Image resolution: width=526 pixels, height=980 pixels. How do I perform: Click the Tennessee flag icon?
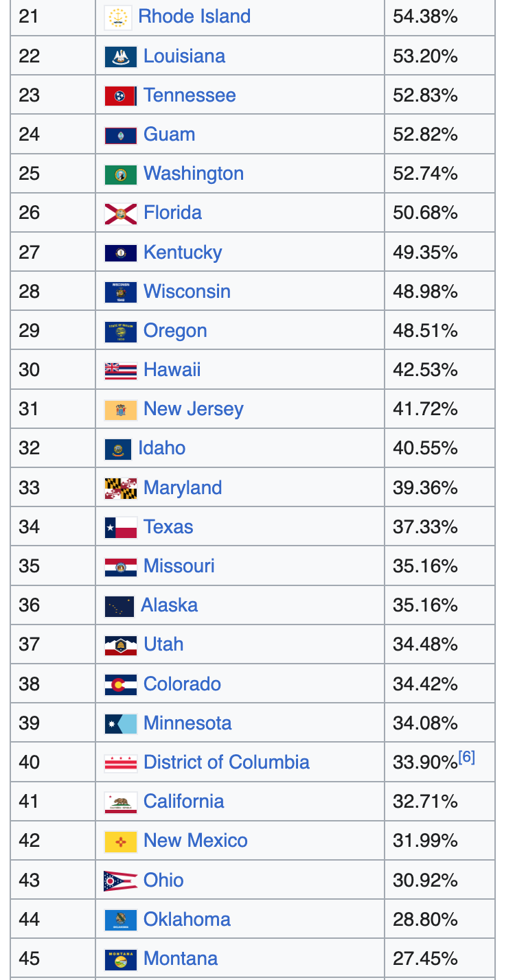pyautogui.click(x=121, y=95)
